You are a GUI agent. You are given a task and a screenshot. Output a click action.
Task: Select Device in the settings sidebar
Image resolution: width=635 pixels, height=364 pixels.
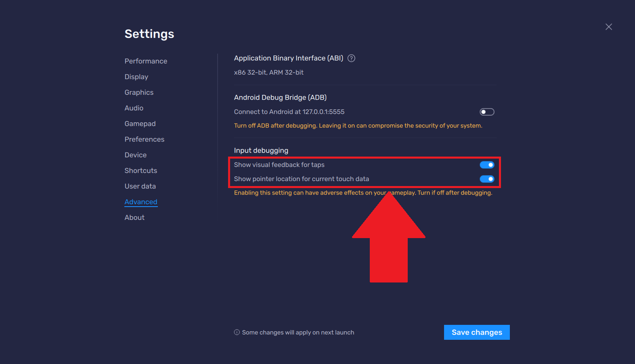tap(136, 155)
